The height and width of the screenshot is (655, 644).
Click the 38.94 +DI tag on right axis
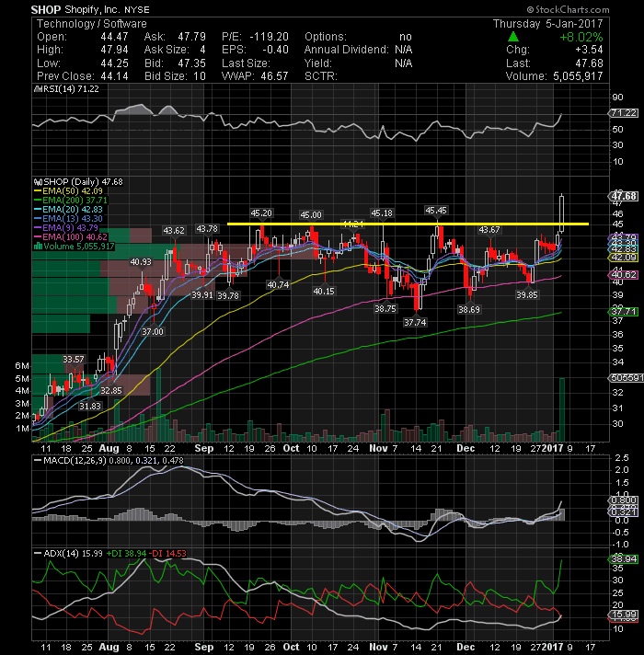click(x=623, y=559)
